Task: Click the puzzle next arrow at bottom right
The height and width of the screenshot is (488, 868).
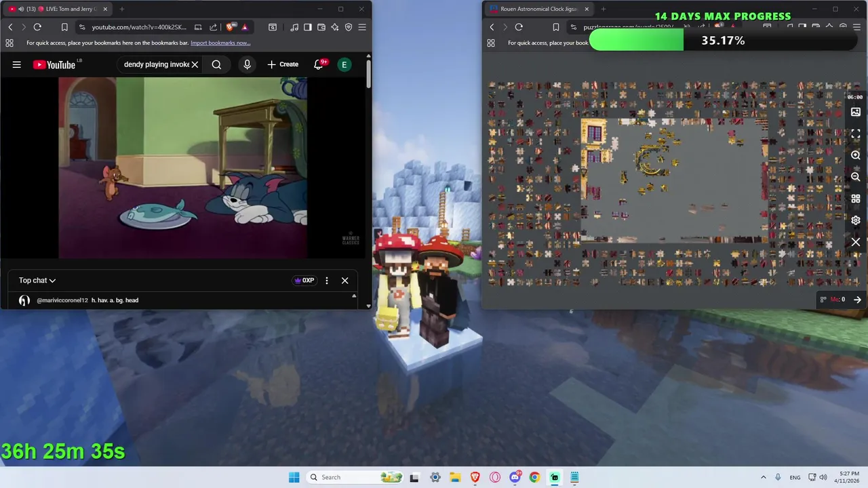Action: pyautogui.click(x=857, y=300)
